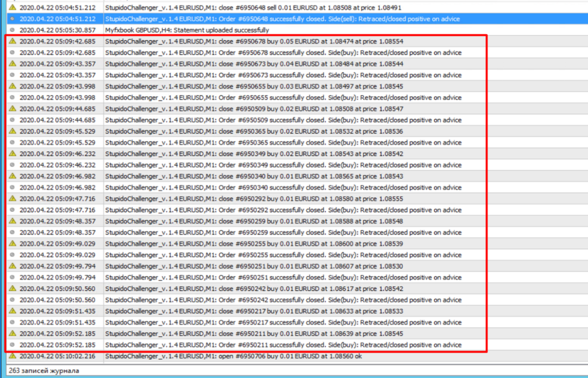This screenshot has height=378, width=588.
Task: Select message 'Order #6950242 successfully closed'
Action: [283, 300]
